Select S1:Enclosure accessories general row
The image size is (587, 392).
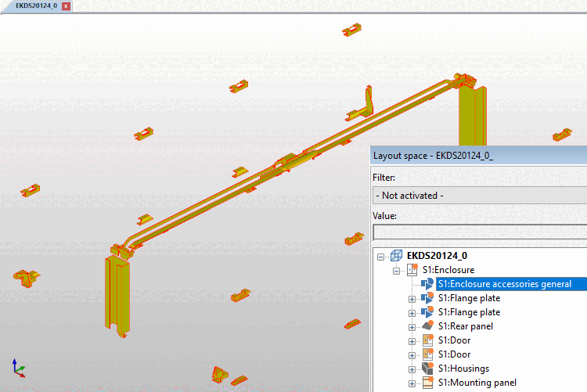click(x=511, y=284)
